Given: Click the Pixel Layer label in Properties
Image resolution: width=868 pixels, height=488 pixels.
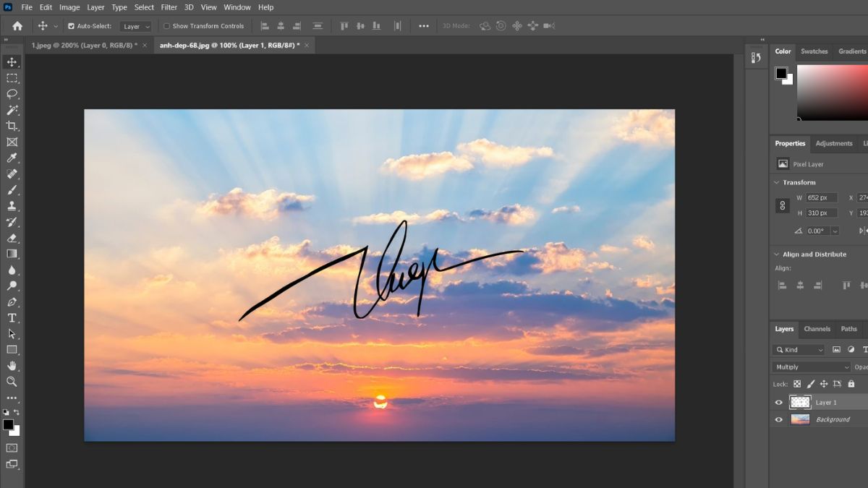Looking at the screenshot, I should pyautogui.click(x=810, y=163).
